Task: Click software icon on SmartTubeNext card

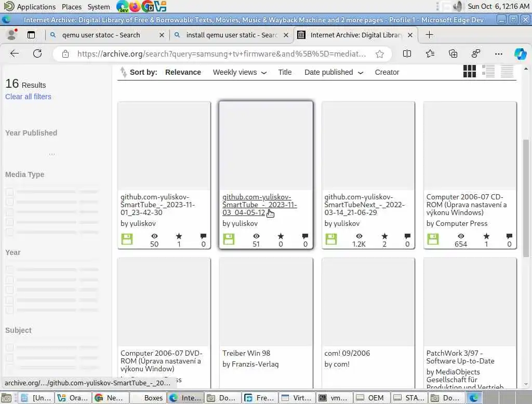Action: coord(331,239)
